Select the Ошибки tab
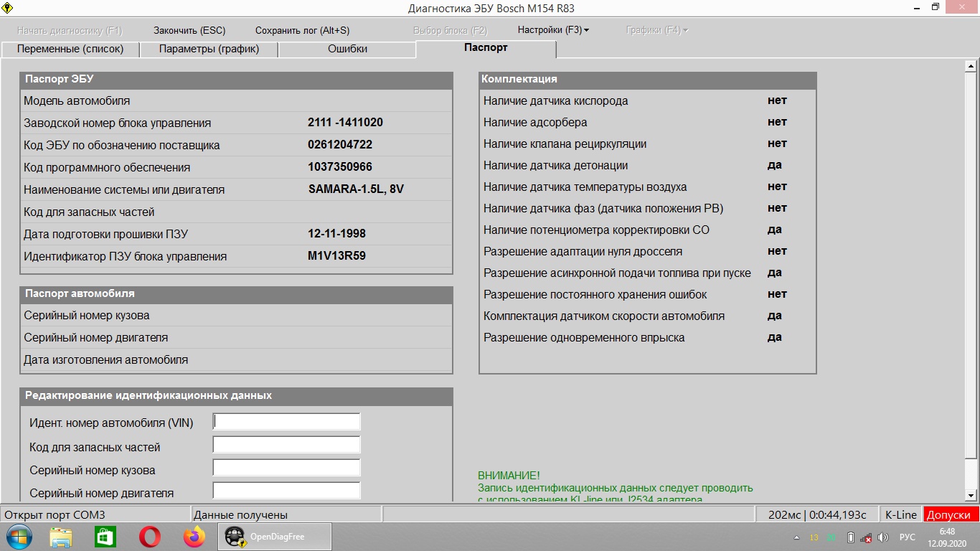This screenshot has width=980, height=551. [347, 49]
